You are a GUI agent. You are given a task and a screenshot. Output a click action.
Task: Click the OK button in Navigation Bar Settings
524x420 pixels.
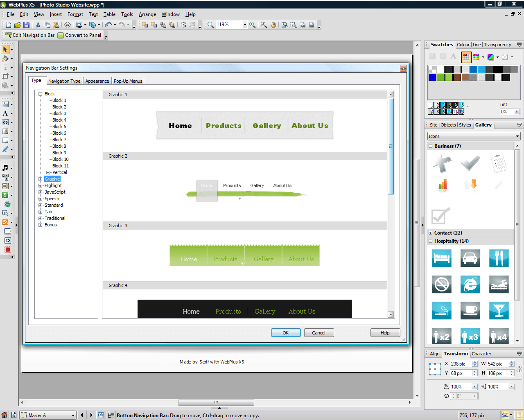point(285,332)
